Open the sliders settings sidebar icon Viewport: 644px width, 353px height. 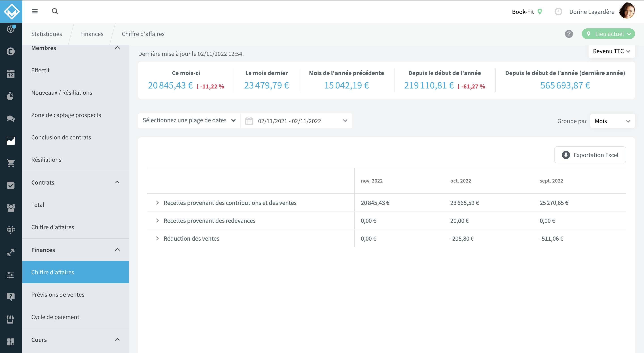coord(11,275)
